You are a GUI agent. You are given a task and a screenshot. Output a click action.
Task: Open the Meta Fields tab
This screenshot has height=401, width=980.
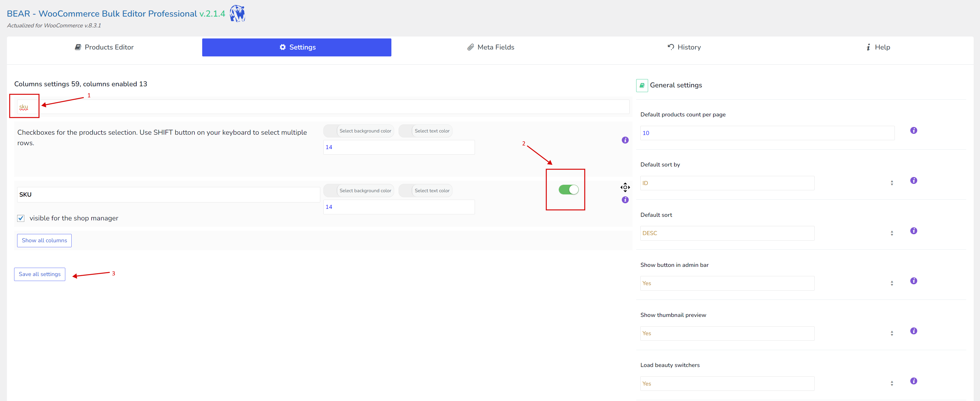[491, 47]
